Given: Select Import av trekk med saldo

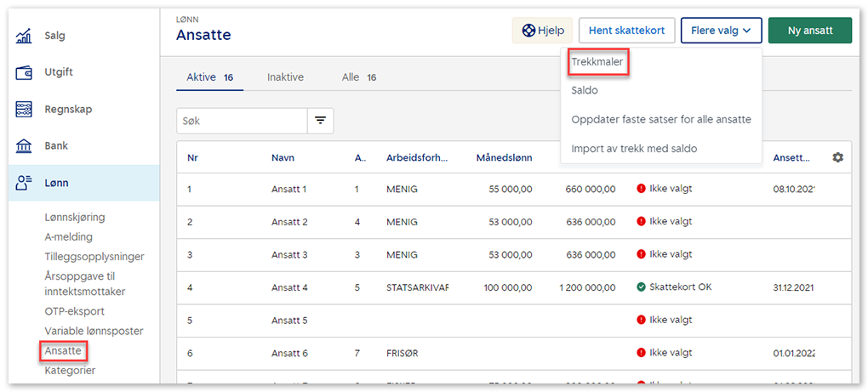Looking at the screenshot, I should (x=634, y=149).
